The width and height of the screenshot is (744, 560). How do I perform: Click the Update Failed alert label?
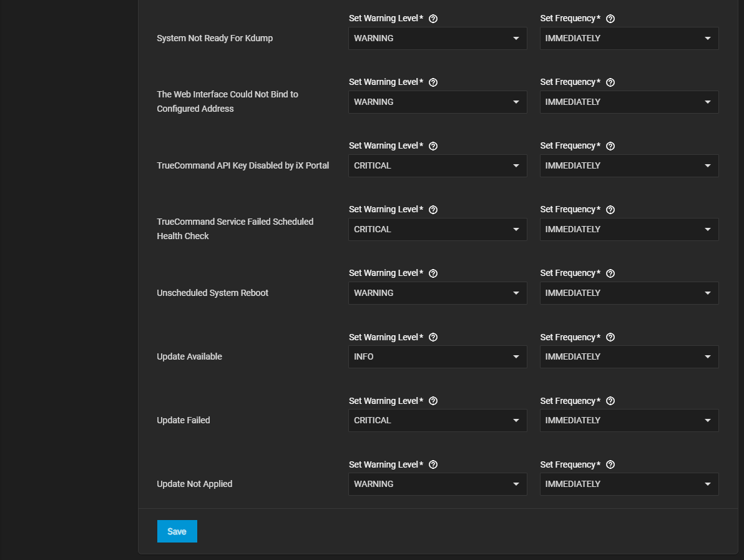184,421
